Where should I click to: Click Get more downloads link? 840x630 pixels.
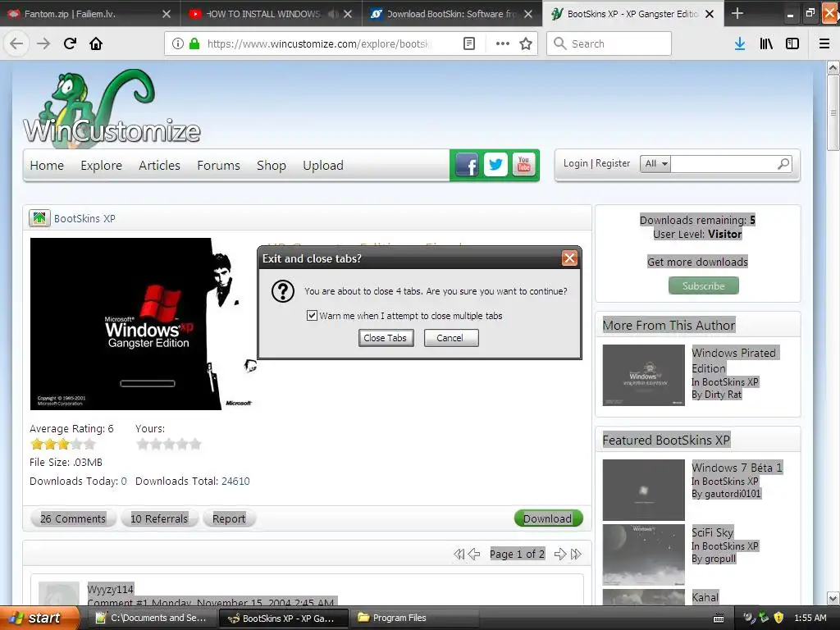(x=697, y=262)
